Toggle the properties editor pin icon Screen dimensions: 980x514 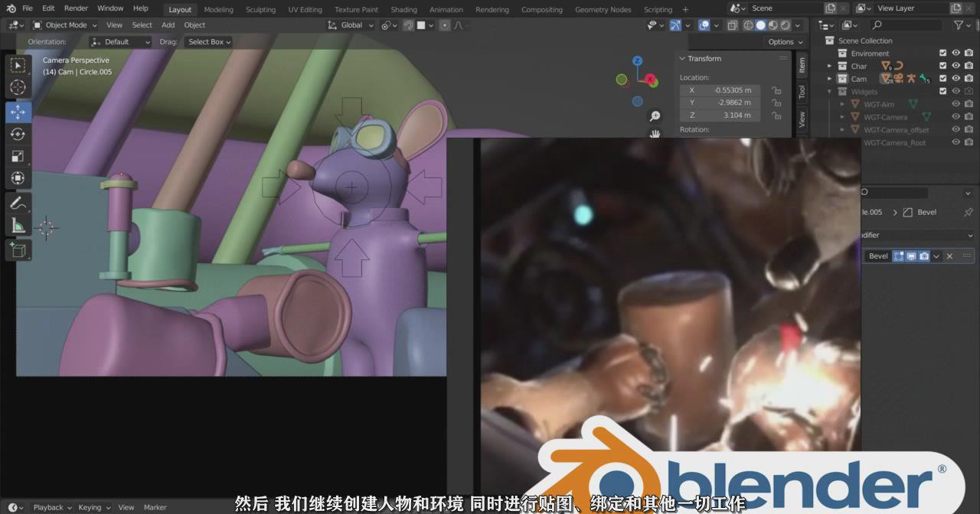(968, 212)
